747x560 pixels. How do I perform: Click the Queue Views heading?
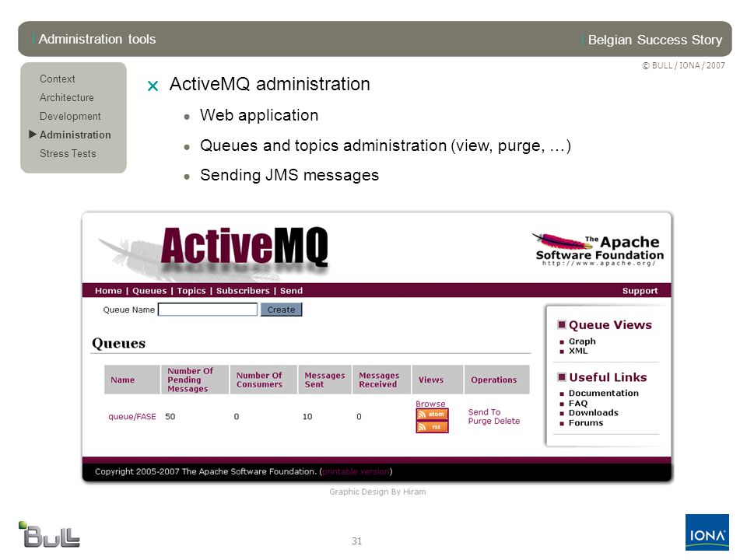610,325
